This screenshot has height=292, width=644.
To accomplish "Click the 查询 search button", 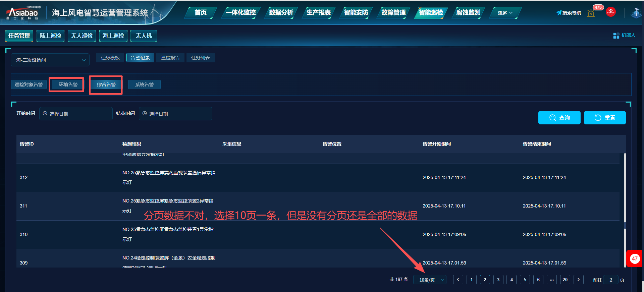I will tap(559, 118).
